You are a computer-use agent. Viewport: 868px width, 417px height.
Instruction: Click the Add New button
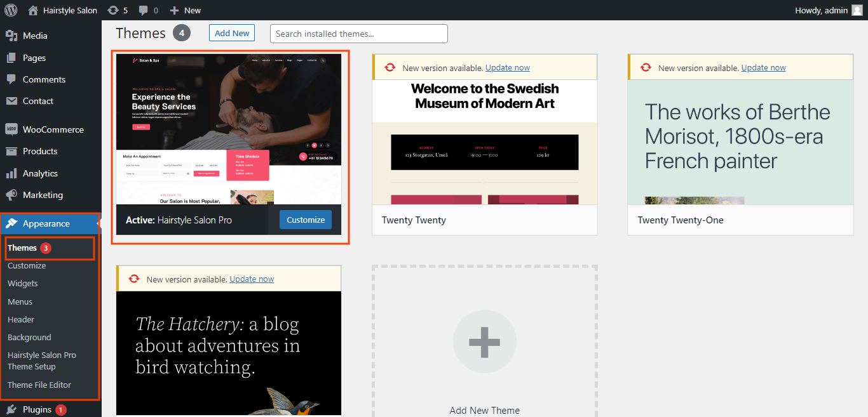pos(232,33)
